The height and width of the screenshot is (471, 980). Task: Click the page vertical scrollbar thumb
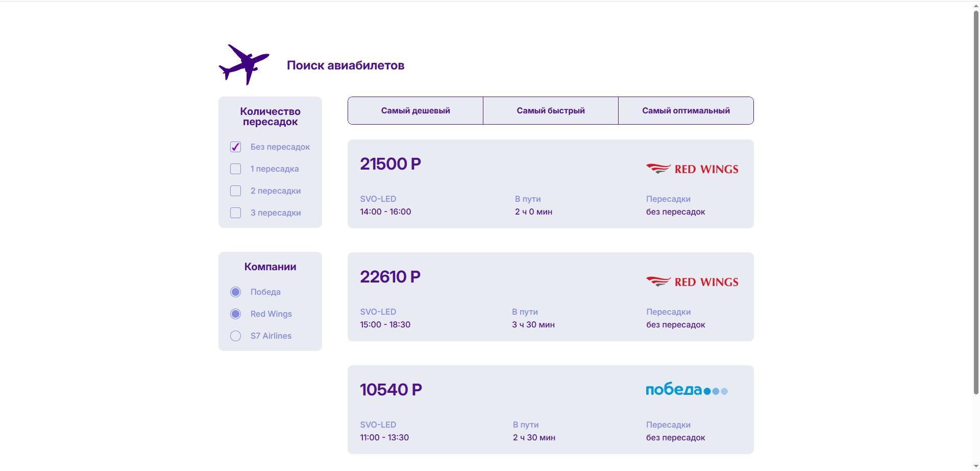976,204
